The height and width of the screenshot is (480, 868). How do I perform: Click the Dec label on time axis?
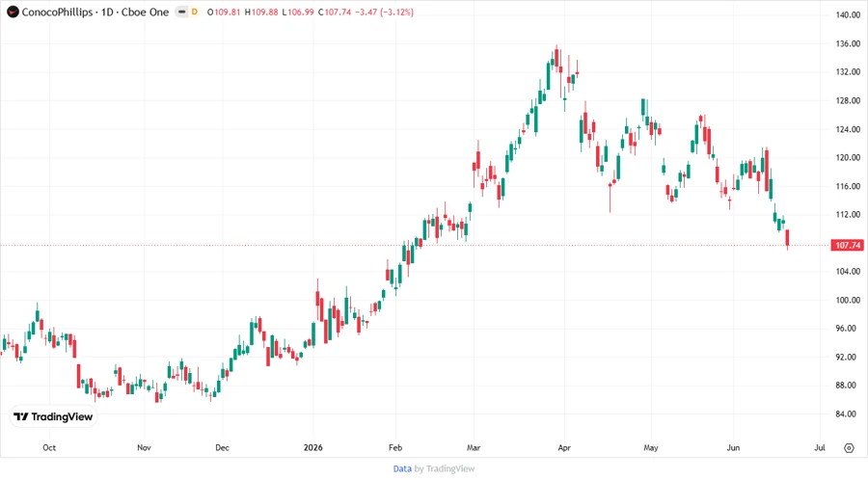click(x=222, y=448)
